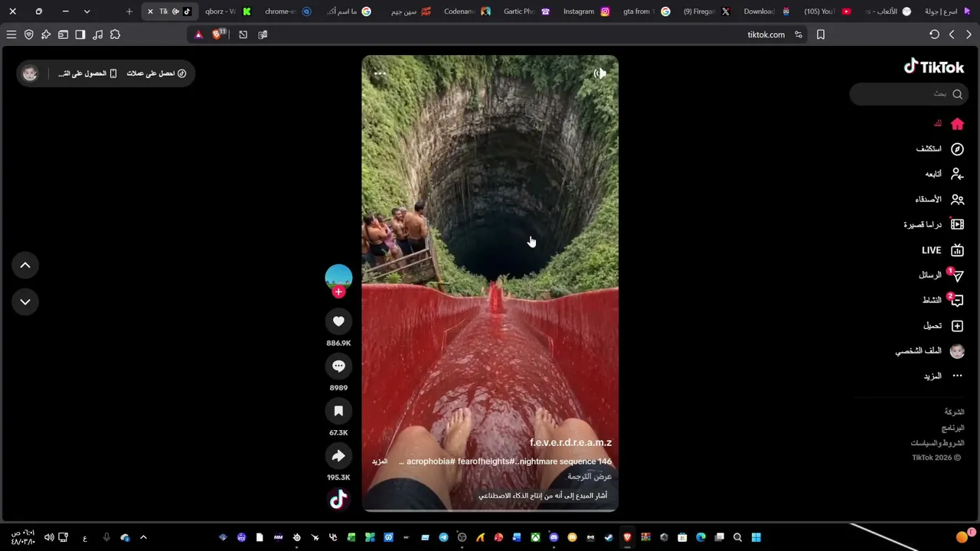Open the For You home icon
Viewport: 980px width, 551px height.
957,124
